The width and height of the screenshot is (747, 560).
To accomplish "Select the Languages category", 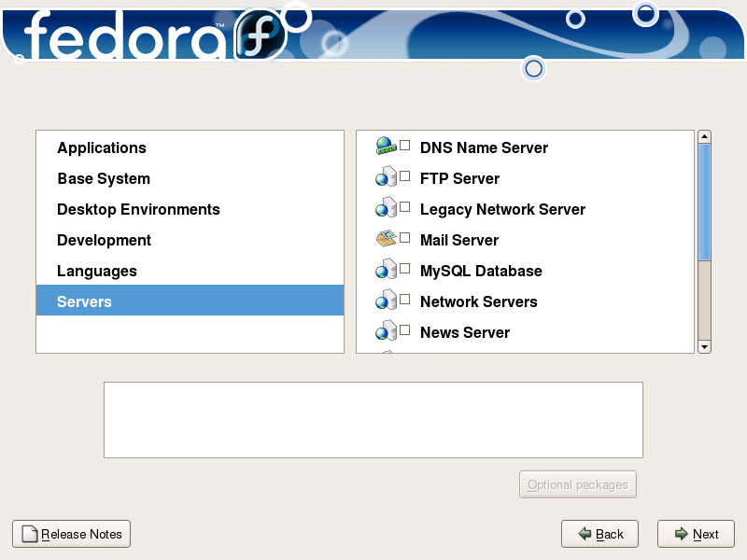I will tap(190, 271).
